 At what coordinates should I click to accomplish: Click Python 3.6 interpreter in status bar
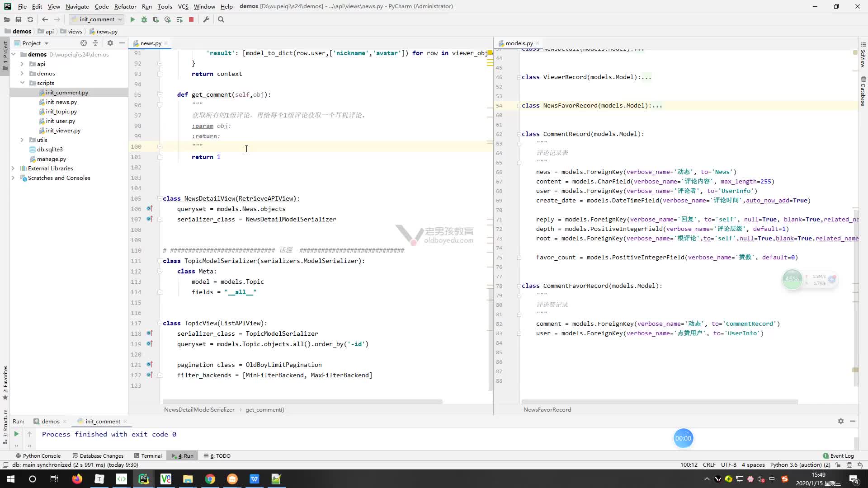pos(800,465)
